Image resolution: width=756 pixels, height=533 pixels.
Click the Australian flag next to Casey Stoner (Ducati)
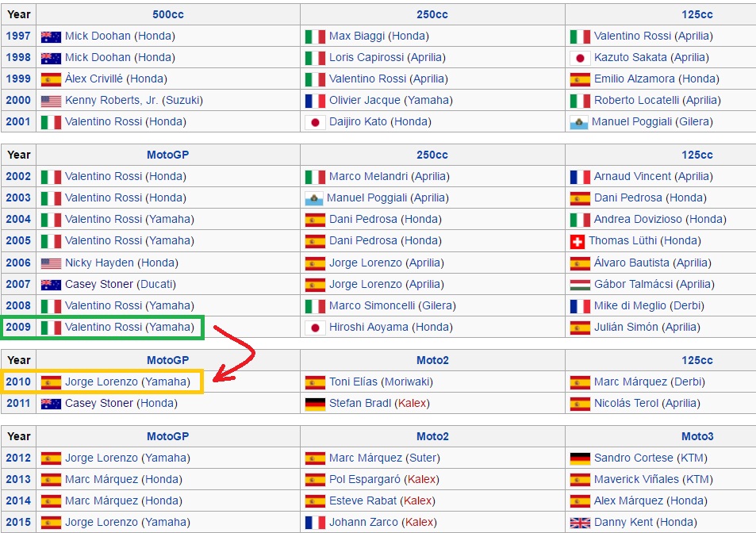point(51,284)
